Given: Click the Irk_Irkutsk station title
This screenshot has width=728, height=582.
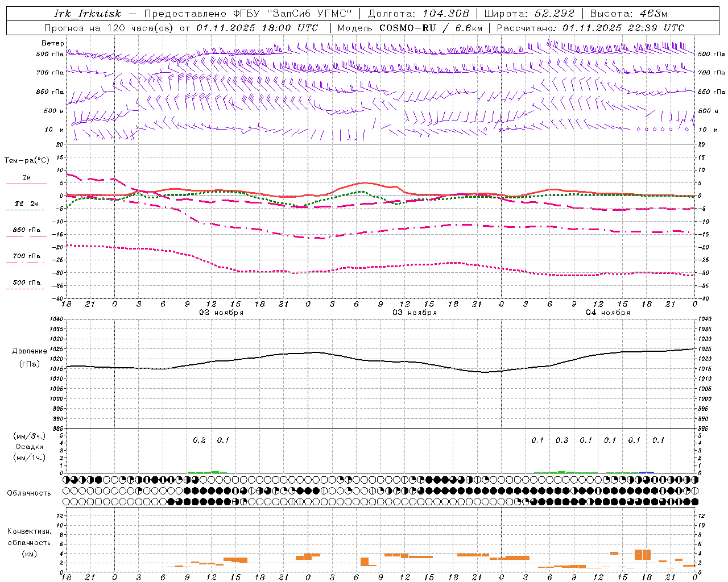Looking at the screenshot, I should tap(88, 14).
